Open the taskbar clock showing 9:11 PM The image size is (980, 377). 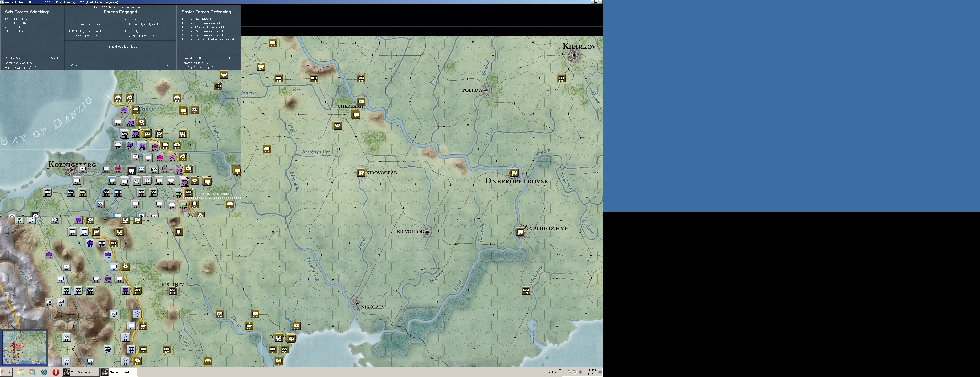[x=591, y=372]
